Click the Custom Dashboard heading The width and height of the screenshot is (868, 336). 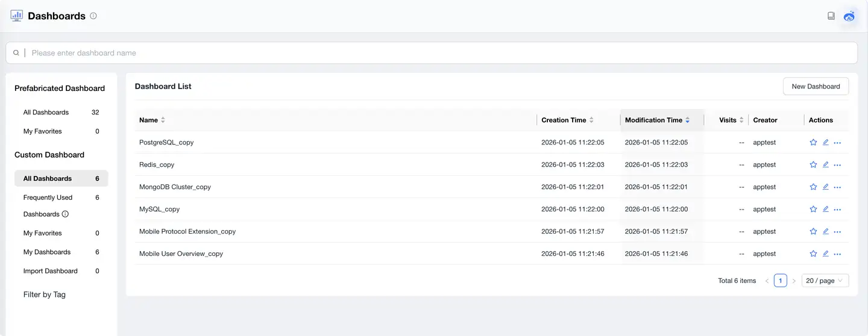click(x=49, y=155)
